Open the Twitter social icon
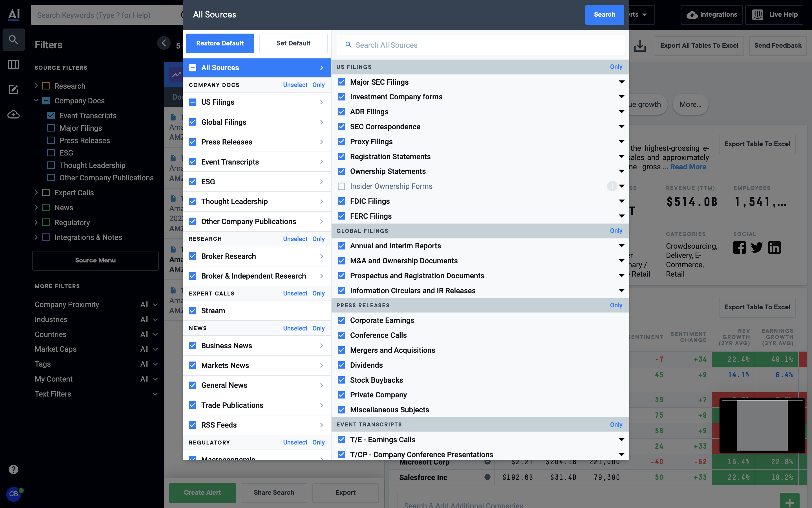812x508 pixels. 757,248
